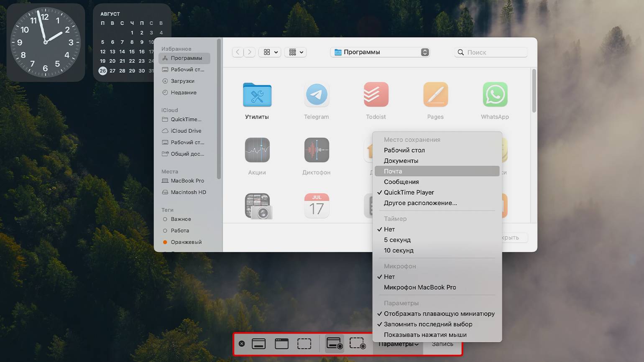The width and height of the screenshot is (644, 362).
Task: Choose Сообщения as save location
Action: (437, 182)
